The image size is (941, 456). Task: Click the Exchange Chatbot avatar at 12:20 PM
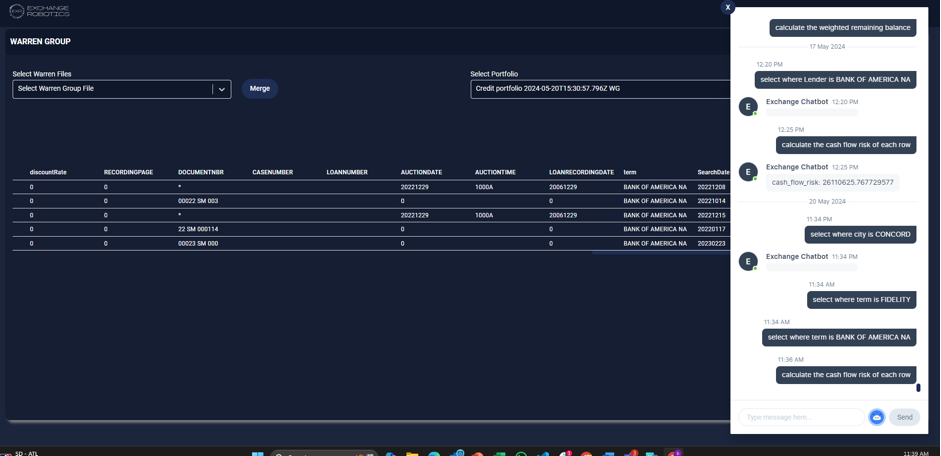(x=747, y=107)
